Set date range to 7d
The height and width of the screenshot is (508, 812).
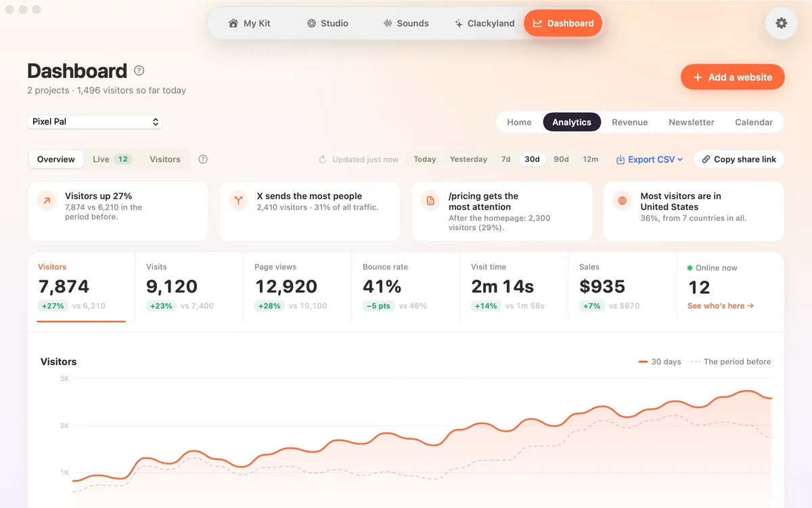[x=506, y=159]
